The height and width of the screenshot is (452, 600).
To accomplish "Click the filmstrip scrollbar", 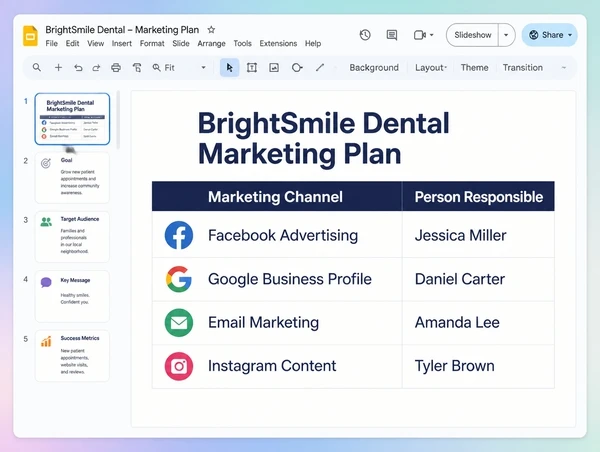I will click(x=118, y=120).
